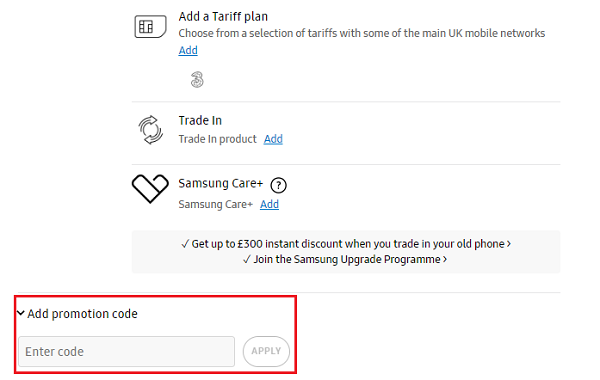Click the Three network logo
600x380 pixels.
pos(197,80)
